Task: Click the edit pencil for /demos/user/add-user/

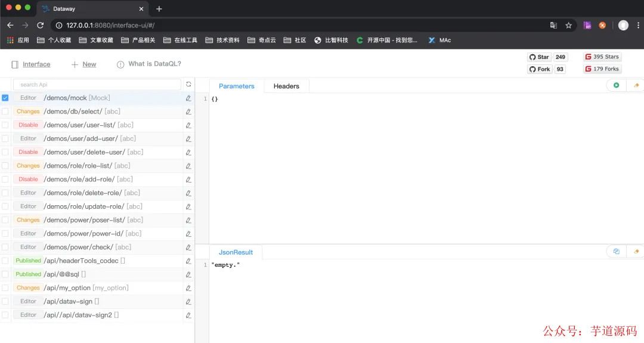Action: 188,139
